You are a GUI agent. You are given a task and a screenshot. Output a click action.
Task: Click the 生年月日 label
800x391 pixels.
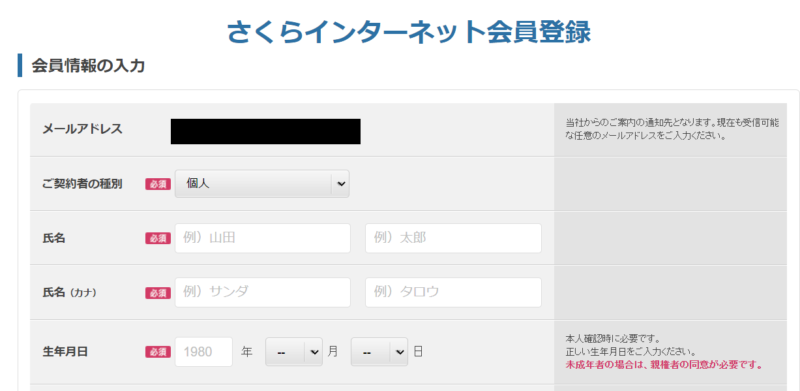pyautogui.click(x=65, y=352)
